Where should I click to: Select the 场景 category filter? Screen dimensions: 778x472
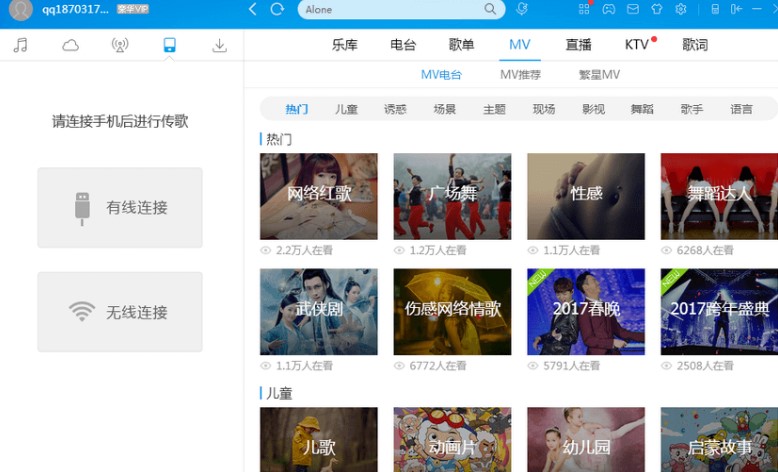tap(445, 109)
